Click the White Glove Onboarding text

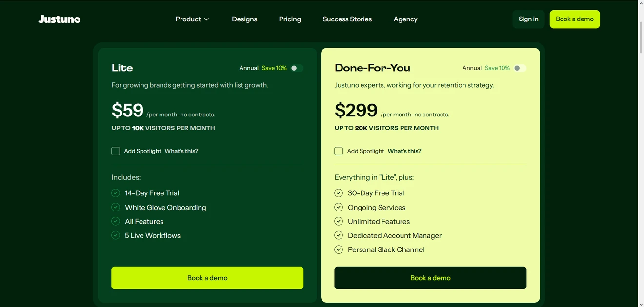(165, 207)
